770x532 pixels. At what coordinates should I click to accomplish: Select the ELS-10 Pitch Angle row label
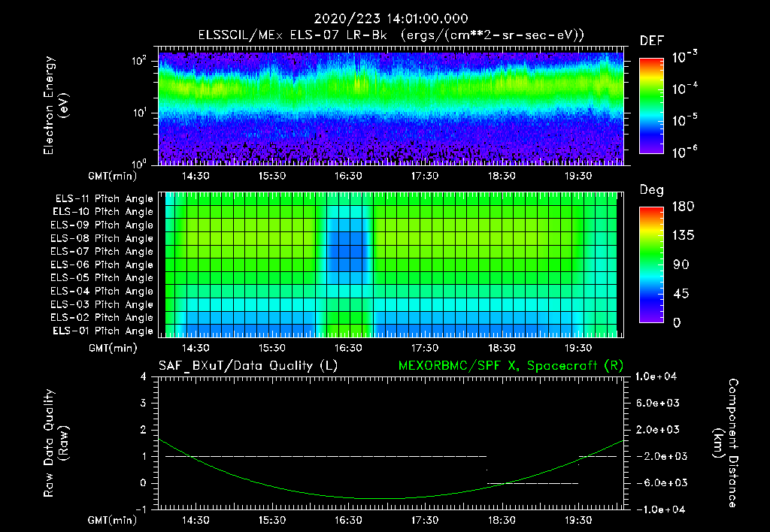pos(103,212)
